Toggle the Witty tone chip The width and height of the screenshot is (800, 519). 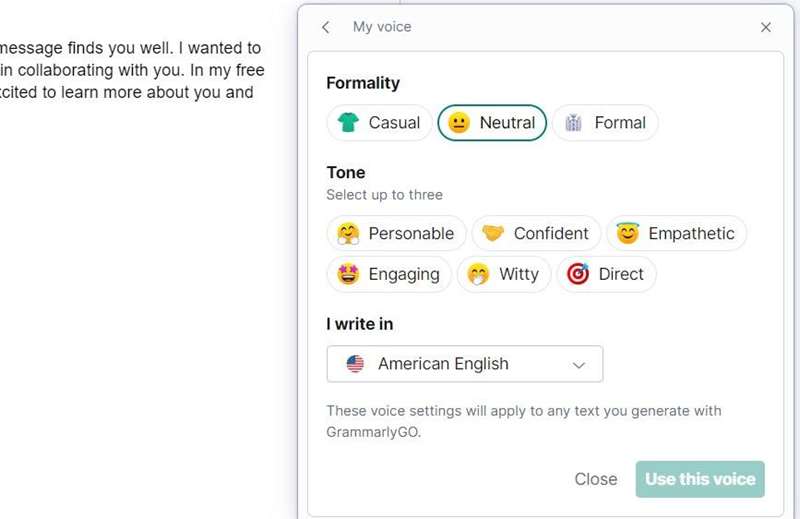pyautogui.click(x=504, y=274)
